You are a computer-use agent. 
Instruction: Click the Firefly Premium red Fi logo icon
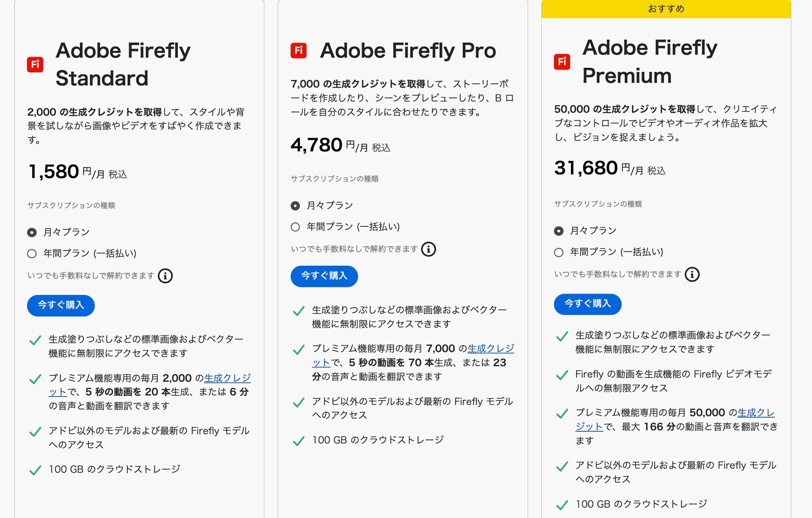pyautogui.click(x=562, y=62)
